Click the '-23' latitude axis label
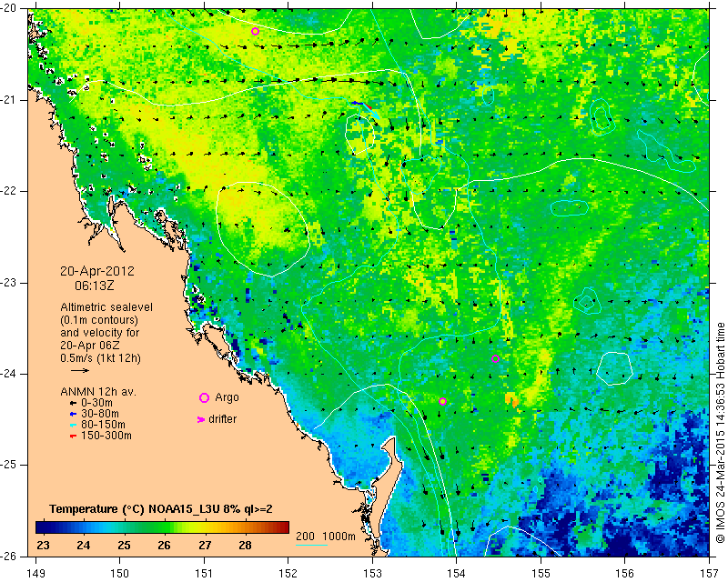 9,283
